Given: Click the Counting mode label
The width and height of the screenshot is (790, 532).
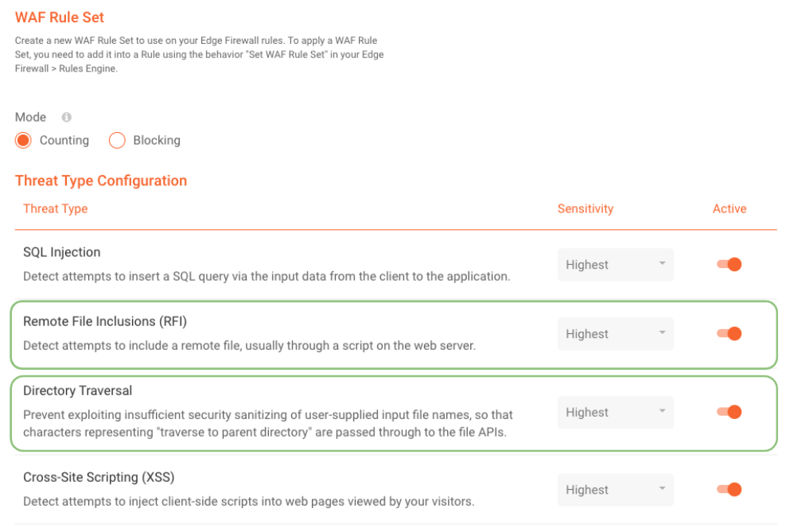Looking at the screenshot, I should click(x=64, y=140).
